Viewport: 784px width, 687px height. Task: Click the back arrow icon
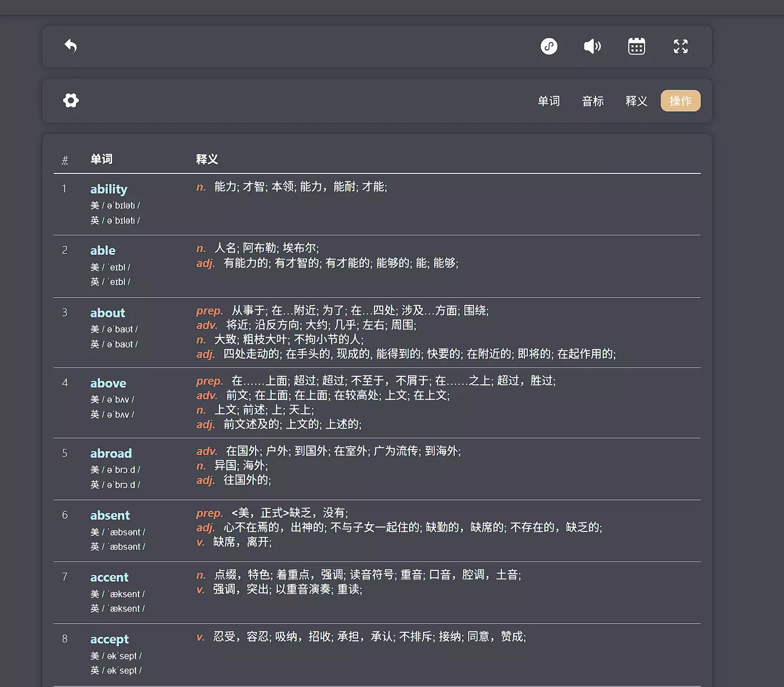click(x=71, y=46)
